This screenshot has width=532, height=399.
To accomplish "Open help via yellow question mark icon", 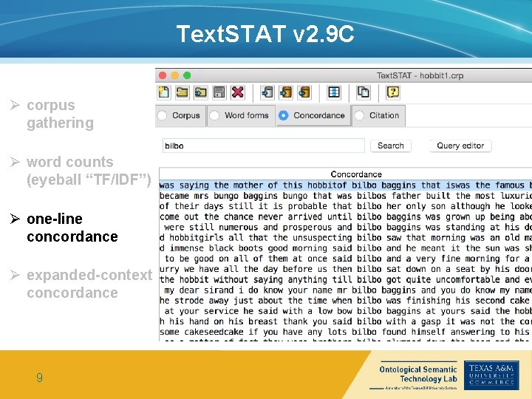I will pos(393,92).
